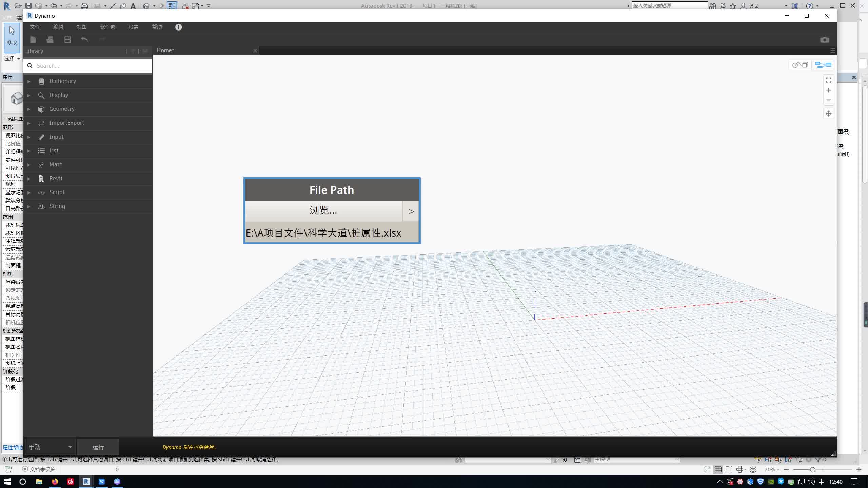
Task: Expand the Input category in Library
Action: click(28, 137)
